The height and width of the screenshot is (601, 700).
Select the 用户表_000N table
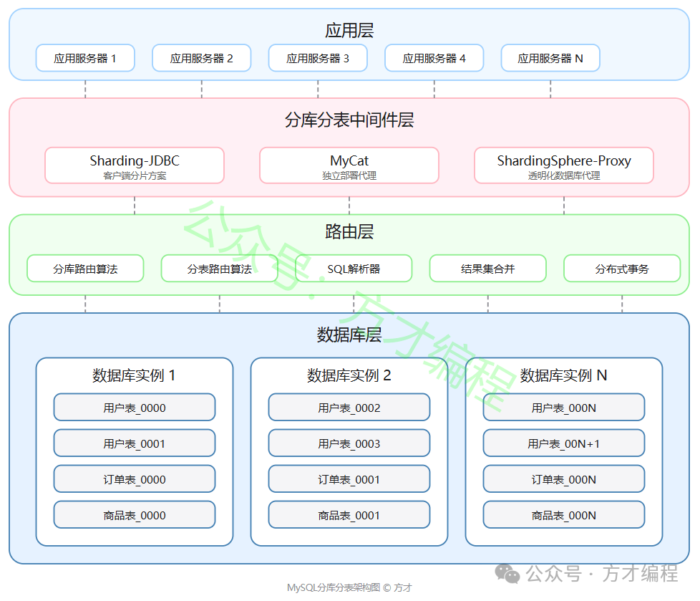[x=564, y=408]
